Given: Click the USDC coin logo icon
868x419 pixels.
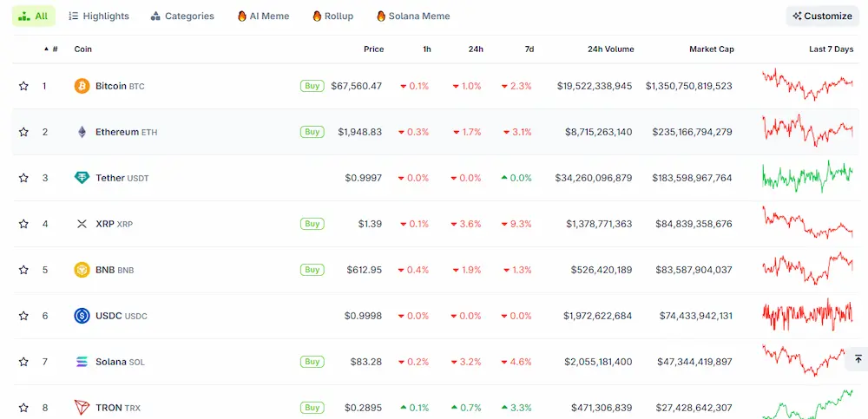Looking at the screenshot, I should pyautogui.click(x=82, y=316).
